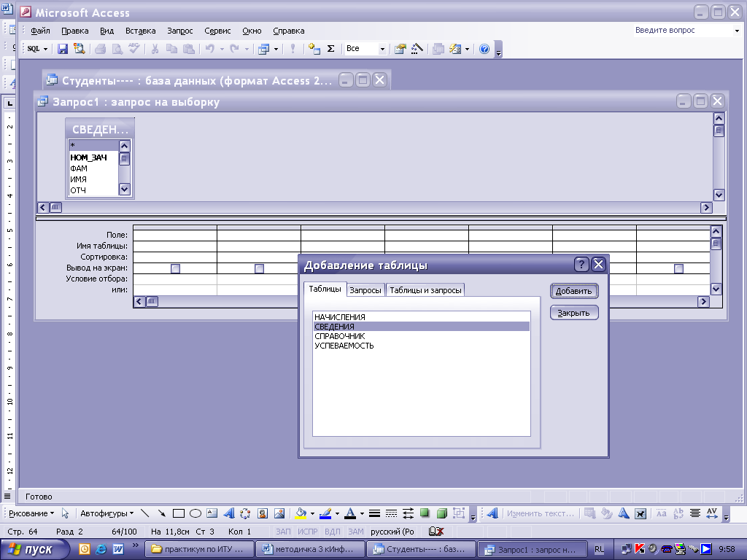Open the Все top values combo box
Screen dimensions: 747x560
click(382, 49)
